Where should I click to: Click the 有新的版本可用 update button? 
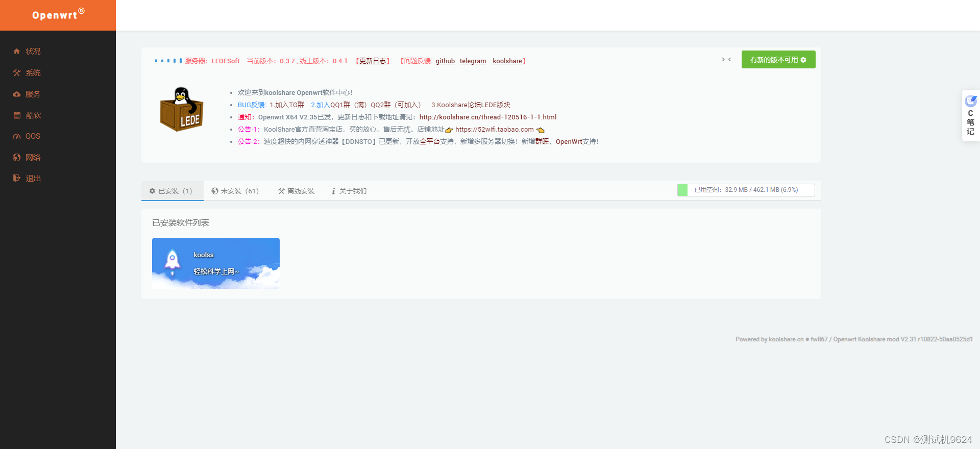pyautogui.click(x=778, y=60)
